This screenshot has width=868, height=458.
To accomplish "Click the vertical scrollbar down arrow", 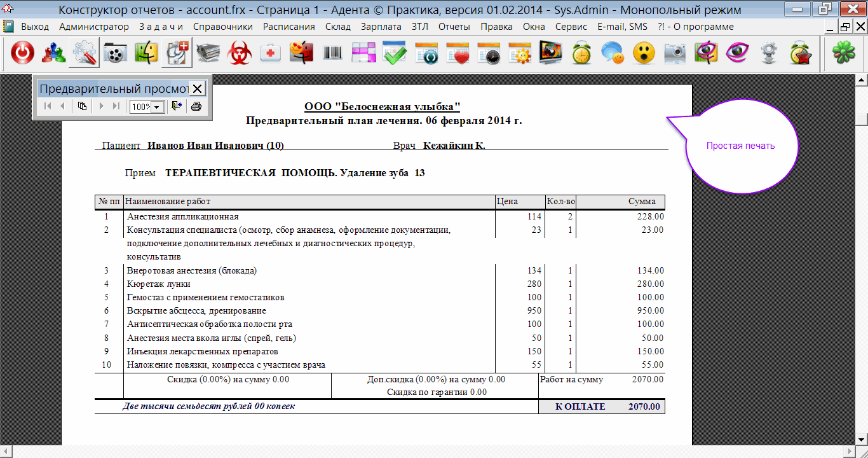I will coord(862,440).
